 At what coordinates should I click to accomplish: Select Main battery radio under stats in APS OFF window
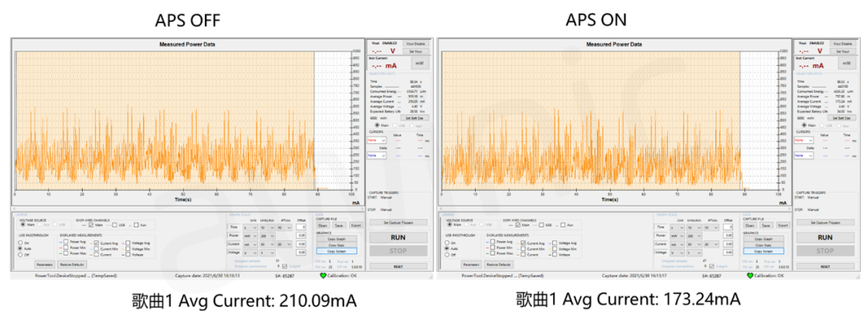pyautogui.click(x=378, y=125)
